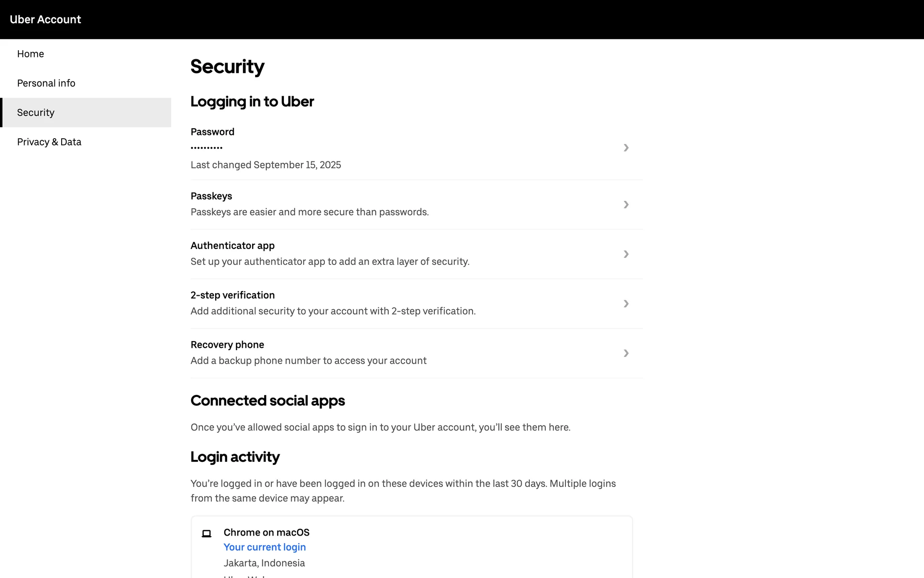Open Personal info in the sidebar
Screen dimensions: 924x578
click(x=46, y=83)
